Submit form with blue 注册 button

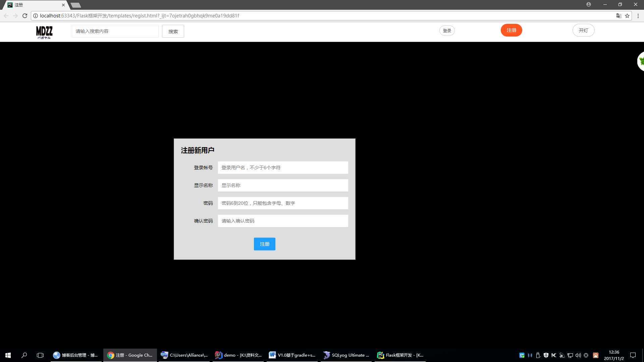tap(265, 244)
